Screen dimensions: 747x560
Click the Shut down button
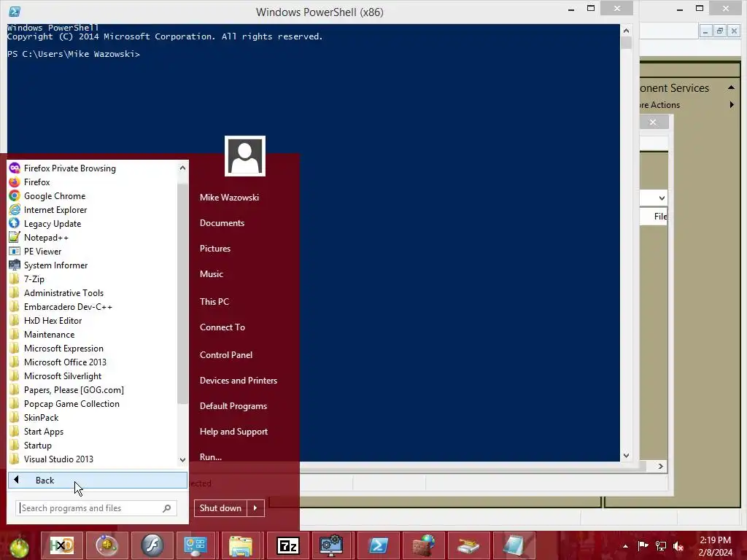point(220,508)
